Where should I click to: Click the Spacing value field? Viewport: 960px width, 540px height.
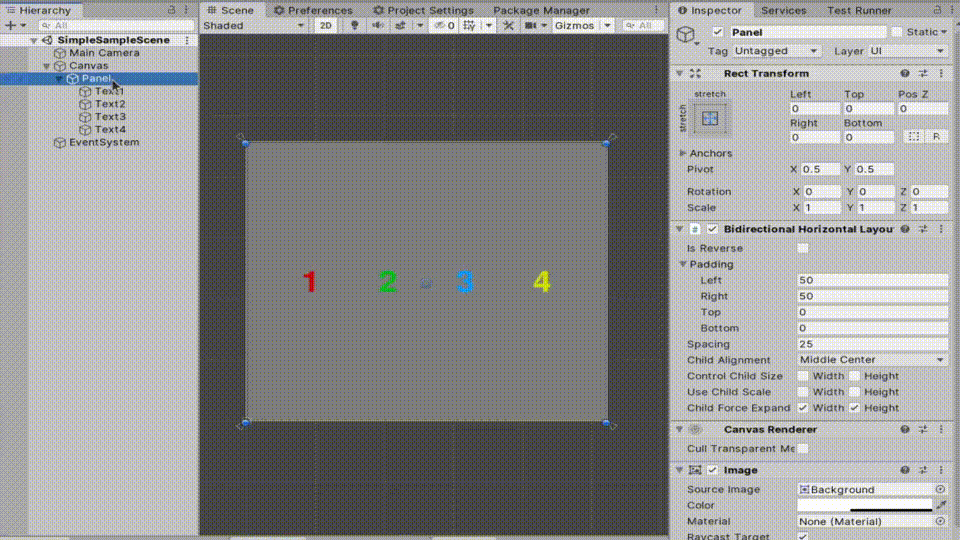[x=872, y=344]
